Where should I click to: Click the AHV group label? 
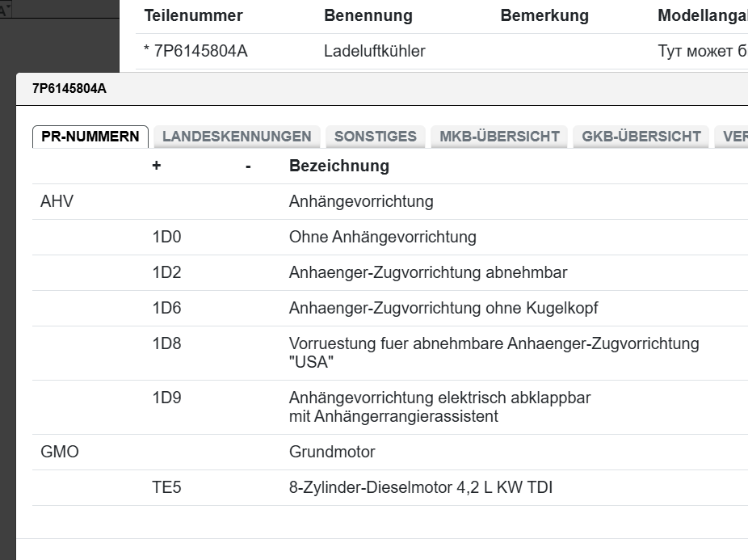pos(57,202)
